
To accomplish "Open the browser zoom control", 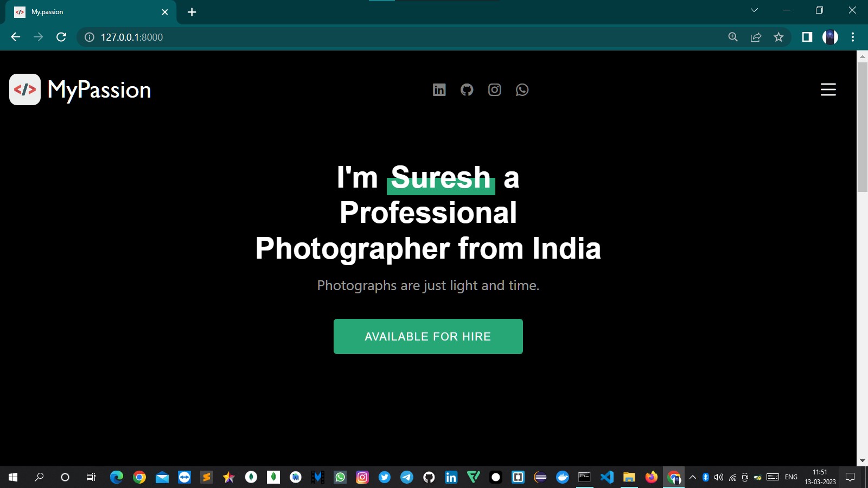I will click(733, 37).
